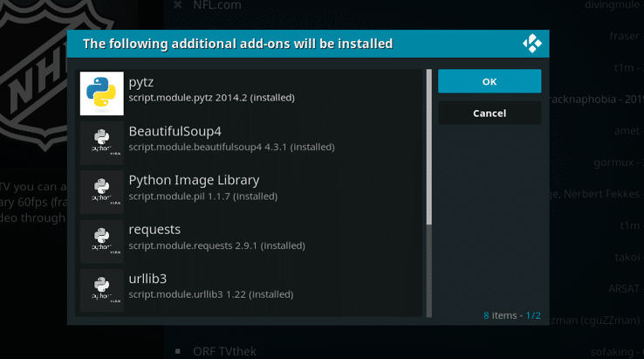Click script.module.requests 2.9.1 version text

[x=217, y=245]
